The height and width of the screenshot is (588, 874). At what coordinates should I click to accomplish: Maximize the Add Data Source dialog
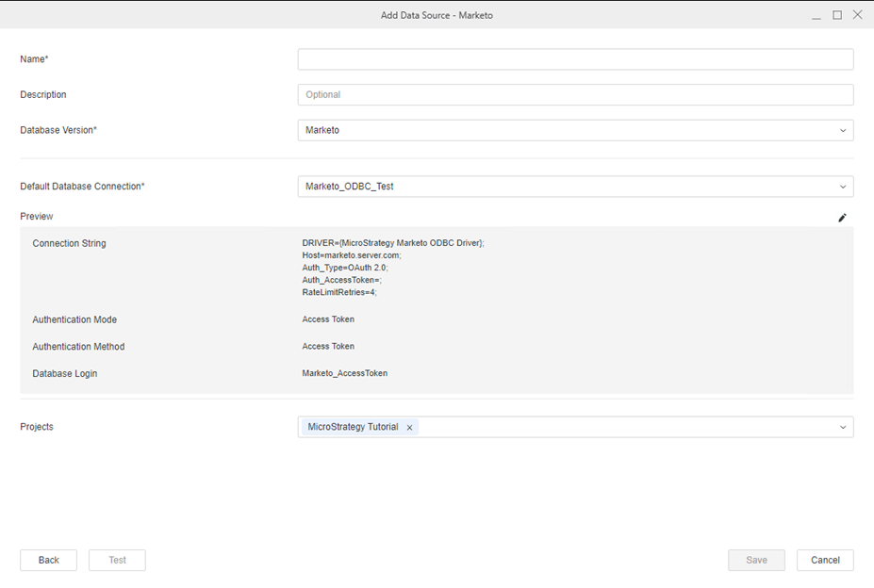tap(836, 15)
